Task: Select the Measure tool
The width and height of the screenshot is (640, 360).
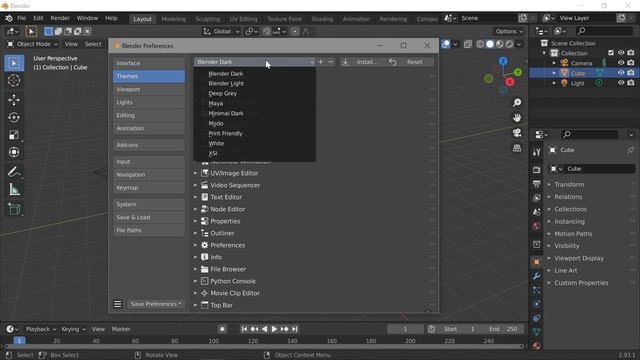Action: click(14, 190)
